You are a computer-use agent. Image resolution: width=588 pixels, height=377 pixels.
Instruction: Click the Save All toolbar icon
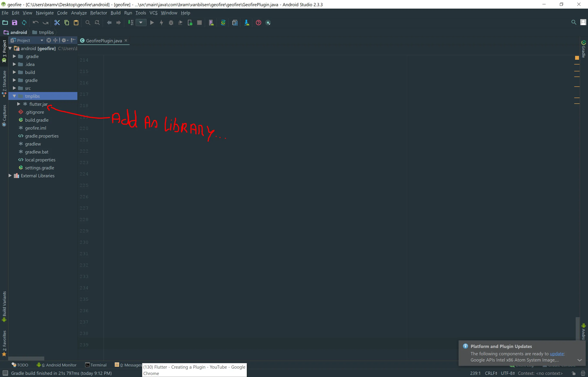point(14,23)
